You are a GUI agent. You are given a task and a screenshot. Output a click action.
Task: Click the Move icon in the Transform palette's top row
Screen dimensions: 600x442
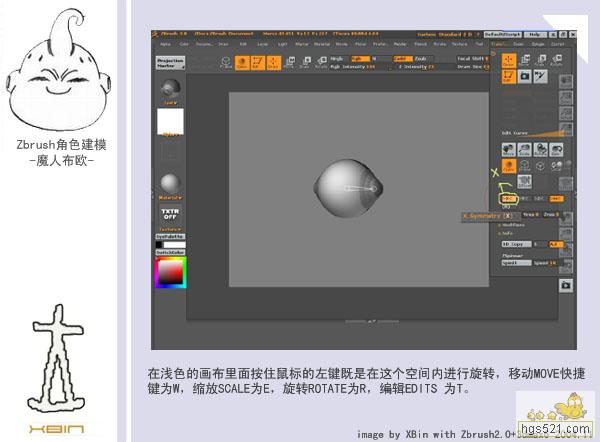(525, 60)
